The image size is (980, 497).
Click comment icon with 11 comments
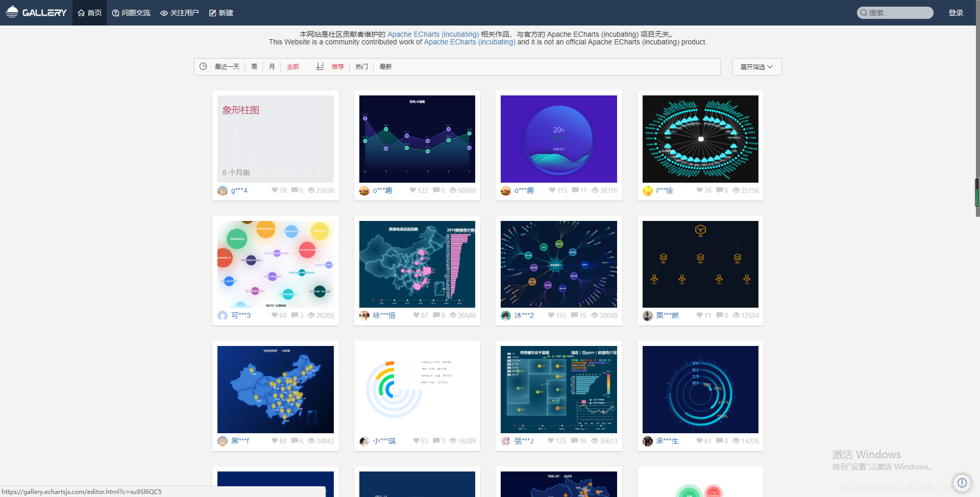pos(575,190)
